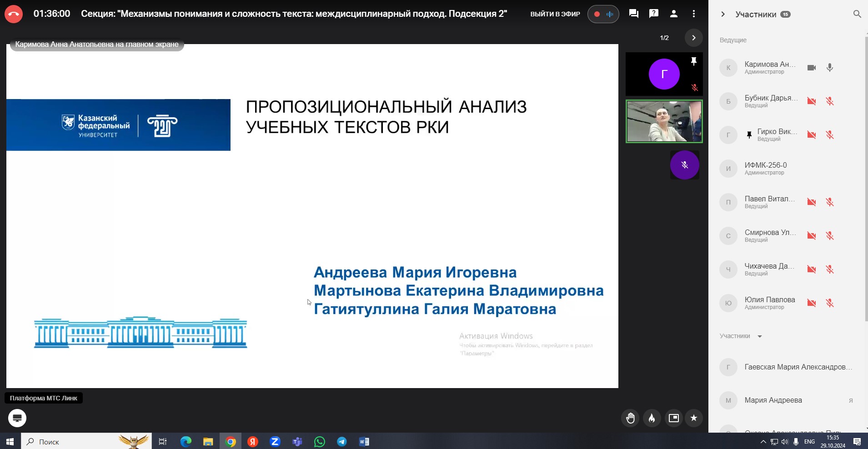Select participant Гаевская Мария Александров…
Image resolution: width=868 pixels, height=449 pixels.
pos(787,367)
